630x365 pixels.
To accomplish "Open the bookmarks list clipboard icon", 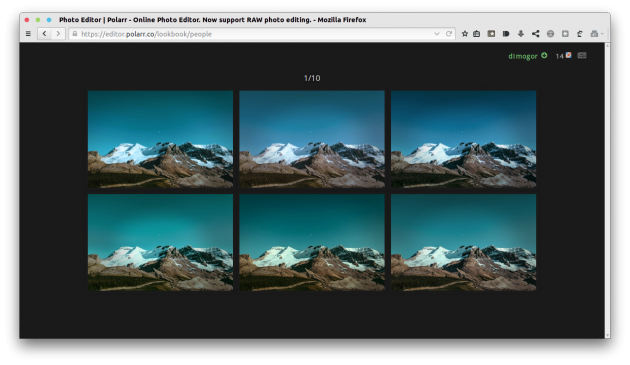I will click(x=477, y=34).
